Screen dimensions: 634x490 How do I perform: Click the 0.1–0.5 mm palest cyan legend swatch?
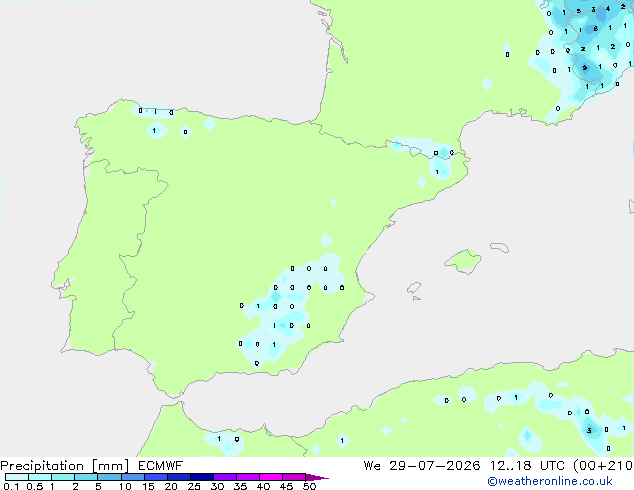pyautogui.click(x=17, y=477)
